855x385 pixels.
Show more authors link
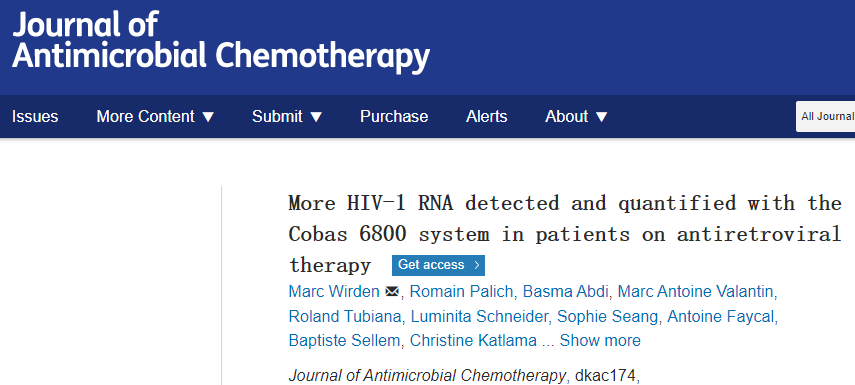coord(600,341)
